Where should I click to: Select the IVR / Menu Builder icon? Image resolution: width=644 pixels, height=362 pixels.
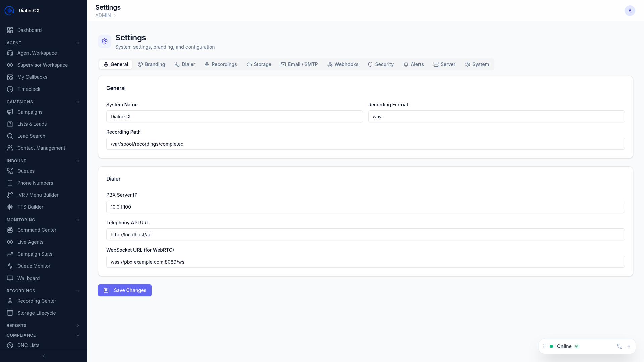pos(10,195)
